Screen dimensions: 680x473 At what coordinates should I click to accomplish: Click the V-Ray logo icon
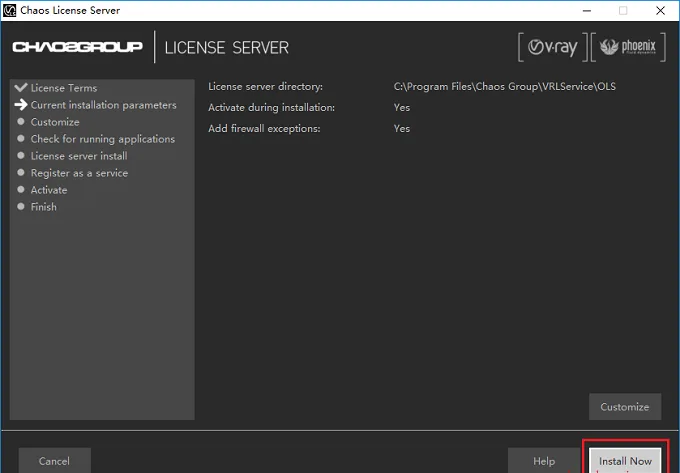552,47
